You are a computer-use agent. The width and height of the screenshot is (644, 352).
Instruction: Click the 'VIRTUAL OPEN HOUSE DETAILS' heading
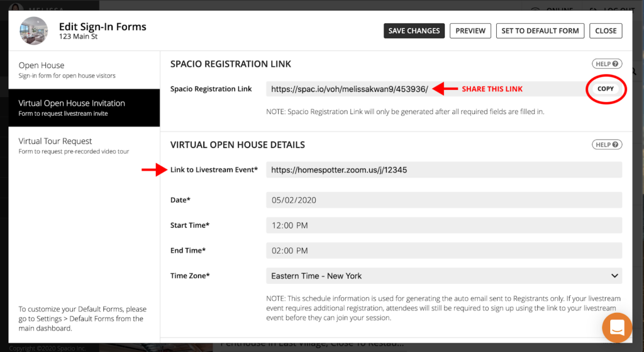[237, 145]
